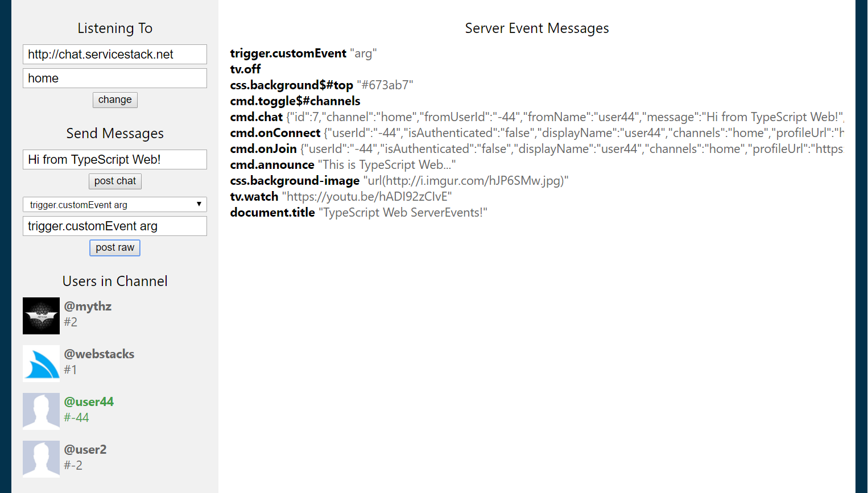Click the cmd.onJoin message row
Screen dimensions: 868x493
pyautogui.click(x=537, y=149)
